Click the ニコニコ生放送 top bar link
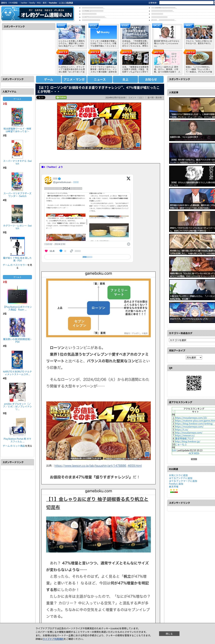Screen dimensions: 215x644 tap(66, 3)
